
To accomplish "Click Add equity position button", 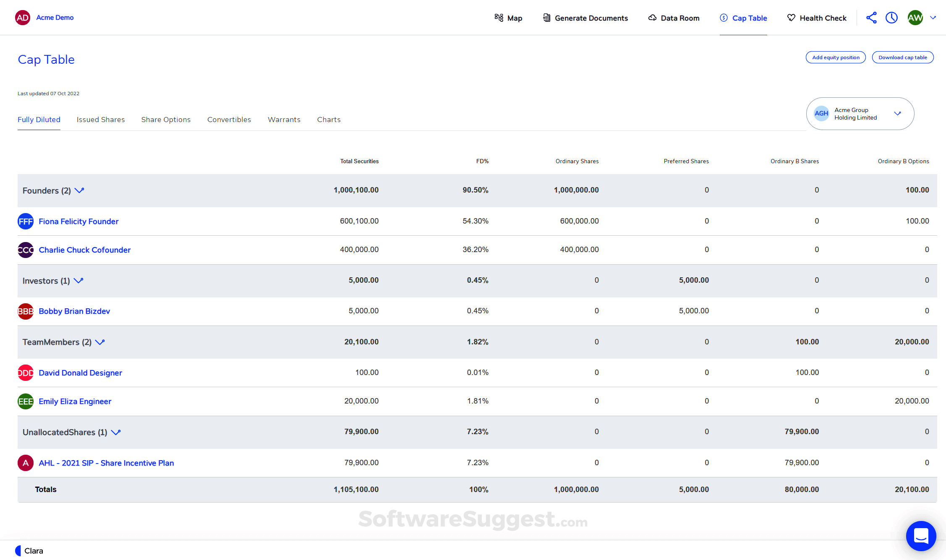I will click(x=835, y=57).
